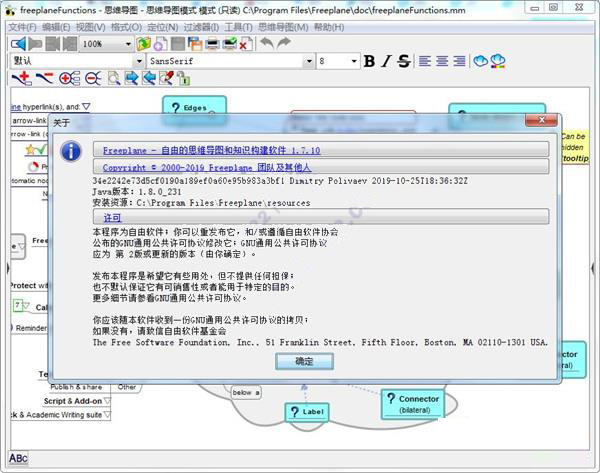
Task: Expand the hyperlink(s), and: node triangle
Action: point(86,106)
